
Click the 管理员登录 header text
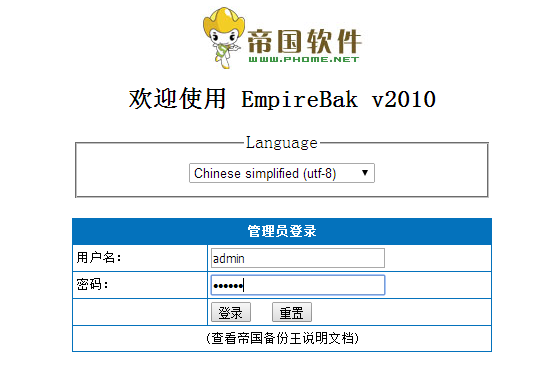click(x=282, y=231)
